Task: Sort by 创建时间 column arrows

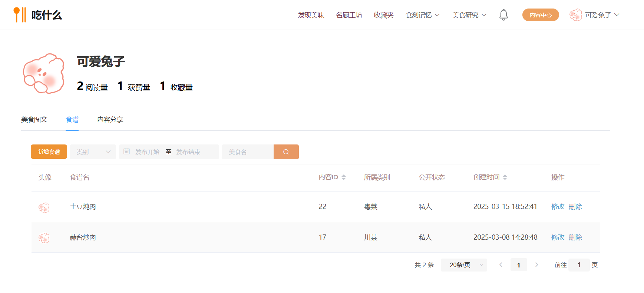Action: pos(505,177)
